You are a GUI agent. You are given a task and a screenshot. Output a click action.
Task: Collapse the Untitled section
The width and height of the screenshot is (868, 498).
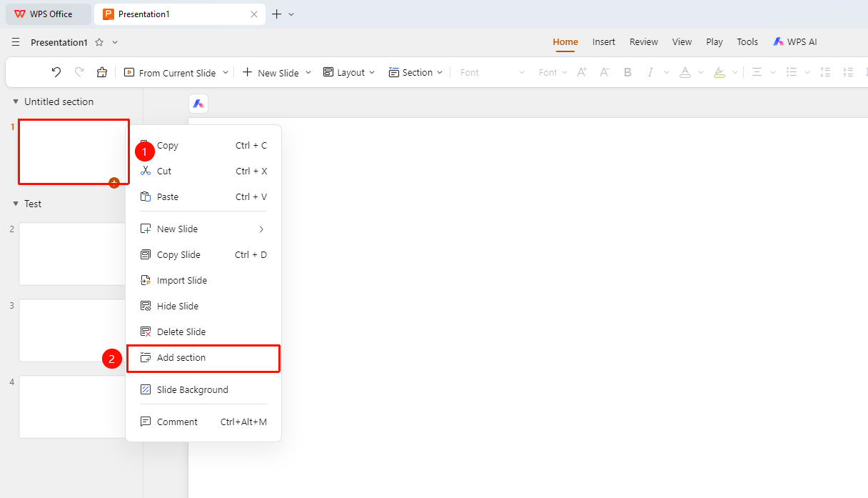(x=16, y=101)
